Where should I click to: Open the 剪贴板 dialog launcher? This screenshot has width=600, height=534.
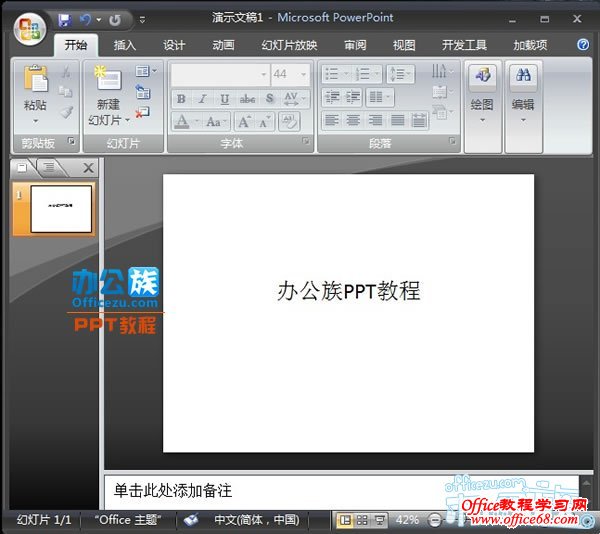(x=71, y=142)
